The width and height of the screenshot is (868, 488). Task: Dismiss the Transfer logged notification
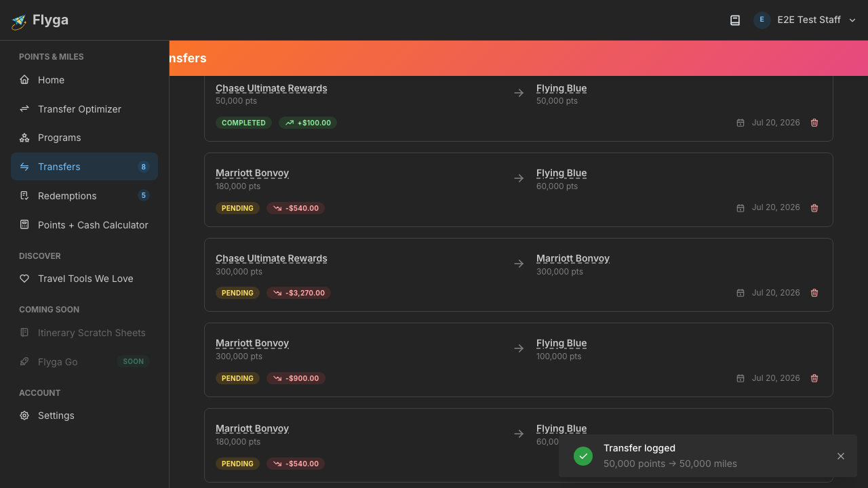[841, 456]
